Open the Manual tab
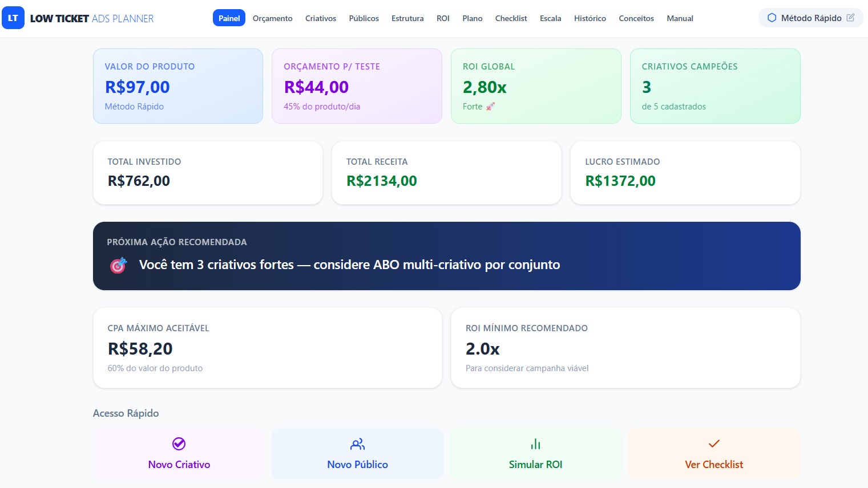Viewport: 868px width, 488px height. point(680,18)
